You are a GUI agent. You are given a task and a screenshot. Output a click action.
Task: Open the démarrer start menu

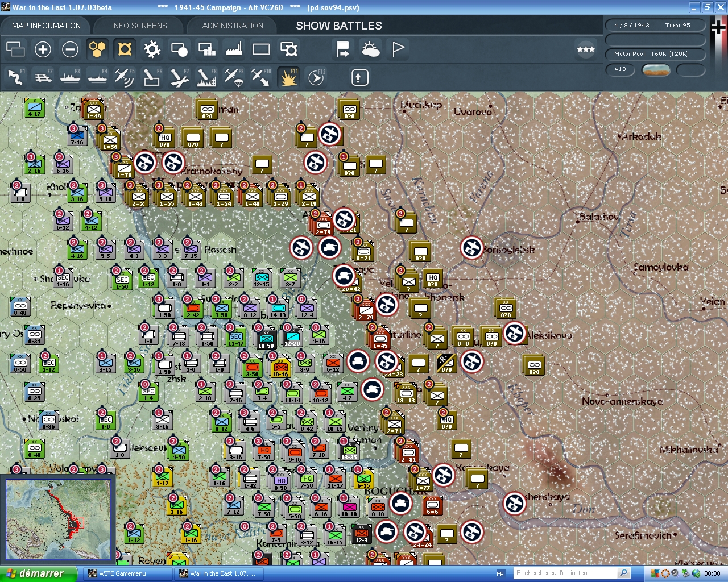38,573
